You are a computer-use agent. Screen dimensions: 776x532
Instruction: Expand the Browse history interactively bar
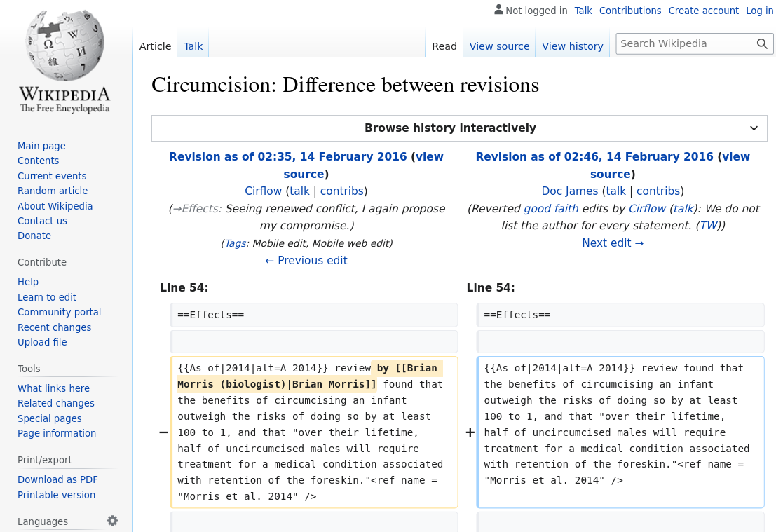(x=450, y=128)
